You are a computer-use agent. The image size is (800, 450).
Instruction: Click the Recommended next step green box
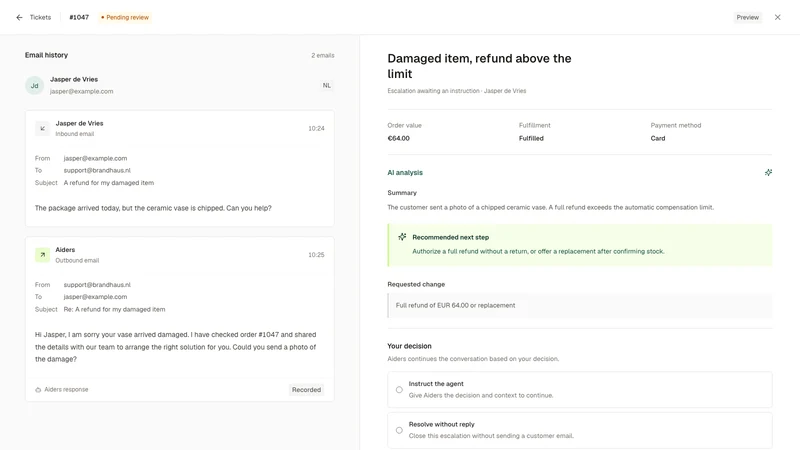click(580, 245)
